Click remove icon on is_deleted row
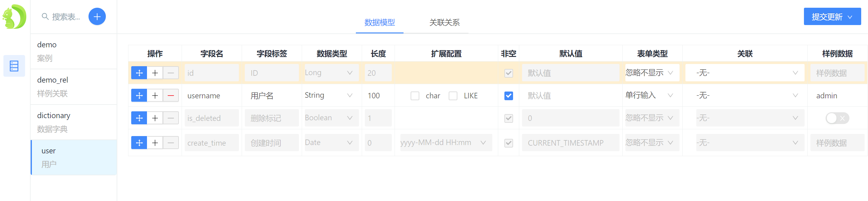The width and height of the screenshot is (868, 201). (x=171, y=118)
